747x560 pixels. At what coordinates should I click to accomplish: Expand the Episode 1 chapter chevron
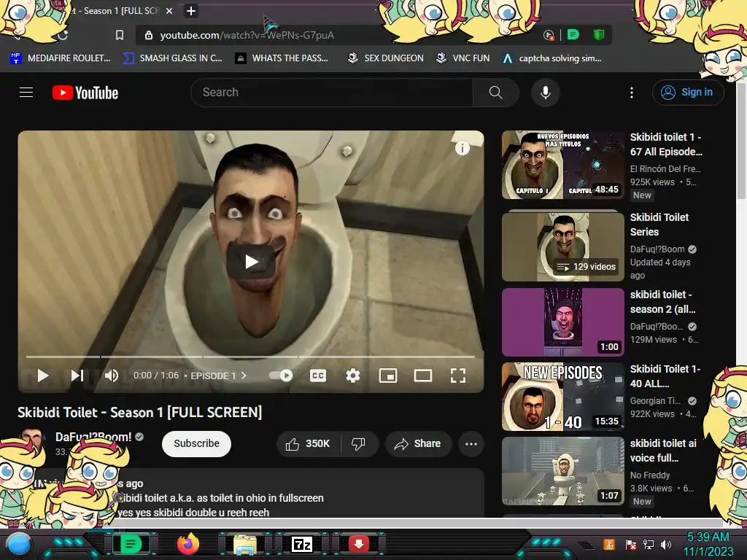point(244,376)
